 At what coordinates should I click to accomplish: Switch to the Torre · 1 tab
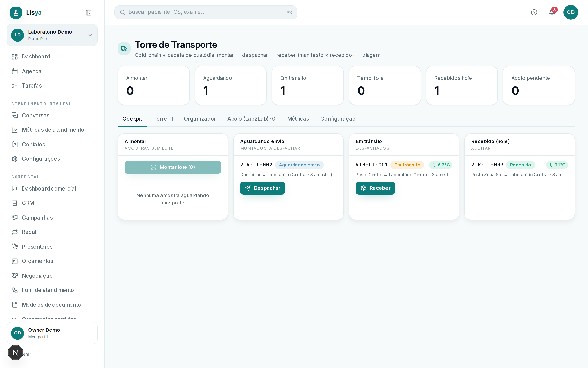point(163,119)
